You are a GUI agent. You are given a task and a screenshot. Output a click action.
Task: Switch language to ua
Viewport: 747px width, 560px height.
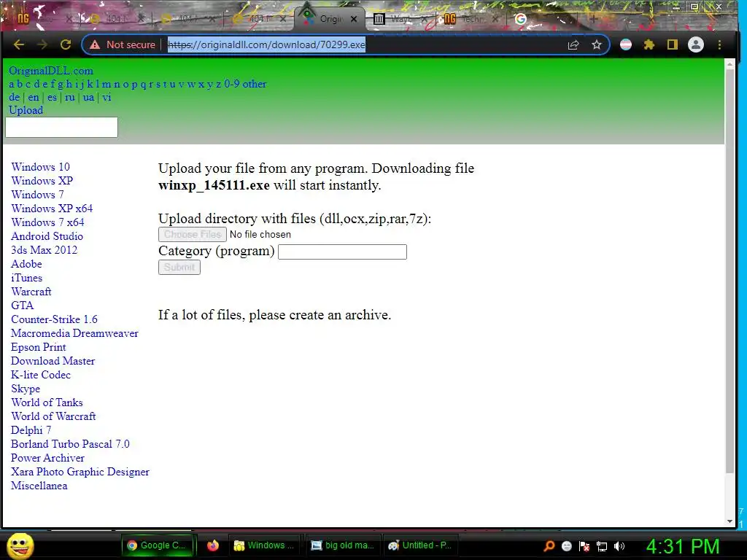88,97
